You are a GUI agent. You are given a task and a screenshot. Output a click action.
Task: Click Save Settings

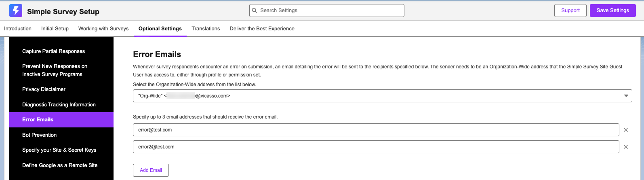coord(612,11)
